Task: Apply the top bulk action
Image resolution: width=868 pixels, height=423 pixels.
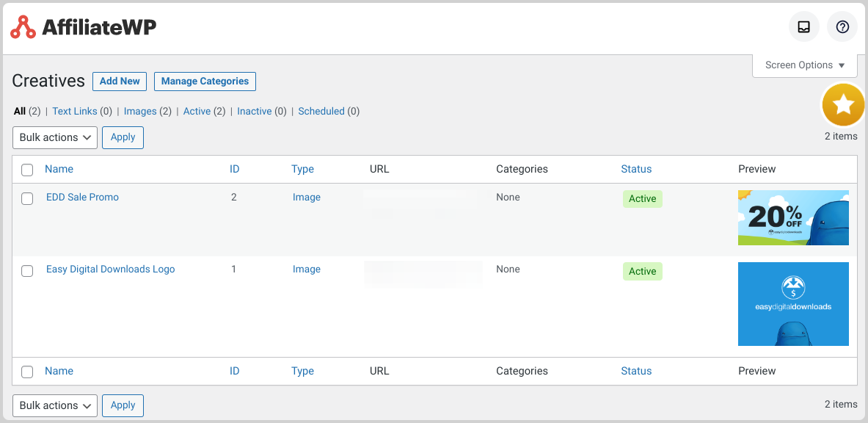Action: [x=123, y=137]
